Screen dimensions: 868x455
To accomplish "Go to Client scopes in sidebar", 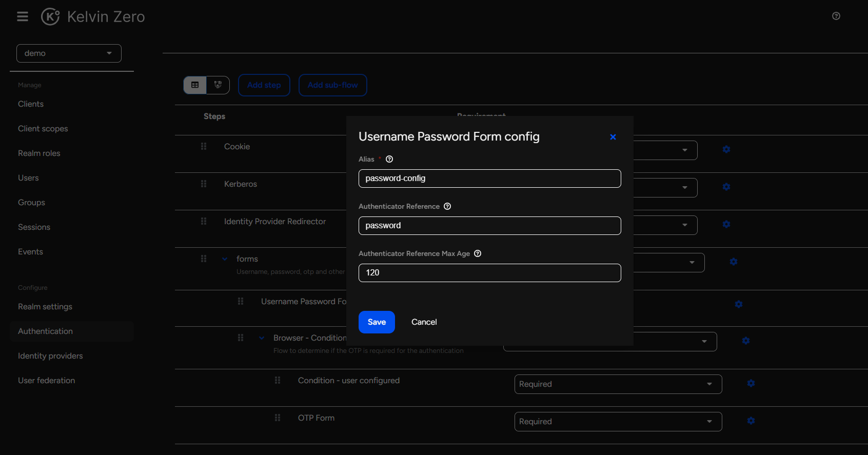I will coord(43,129).
